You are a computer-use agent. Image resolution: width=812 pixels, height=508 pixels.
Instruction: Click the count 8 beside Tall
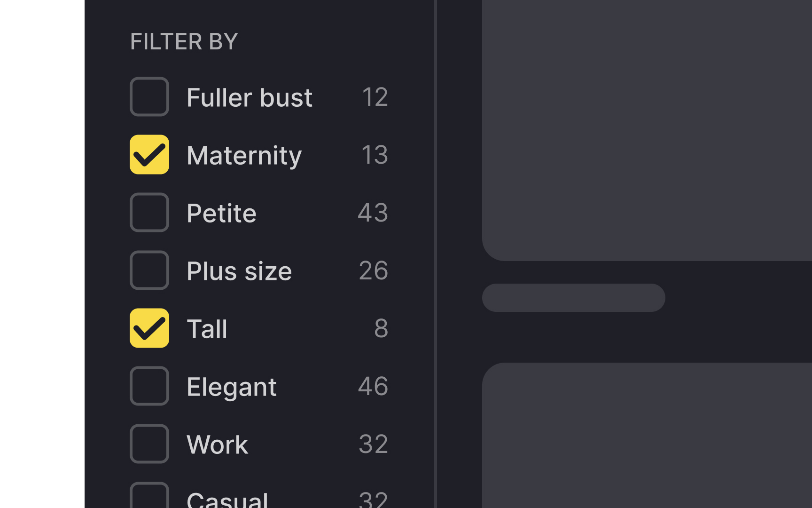click(x=381, y=328)
